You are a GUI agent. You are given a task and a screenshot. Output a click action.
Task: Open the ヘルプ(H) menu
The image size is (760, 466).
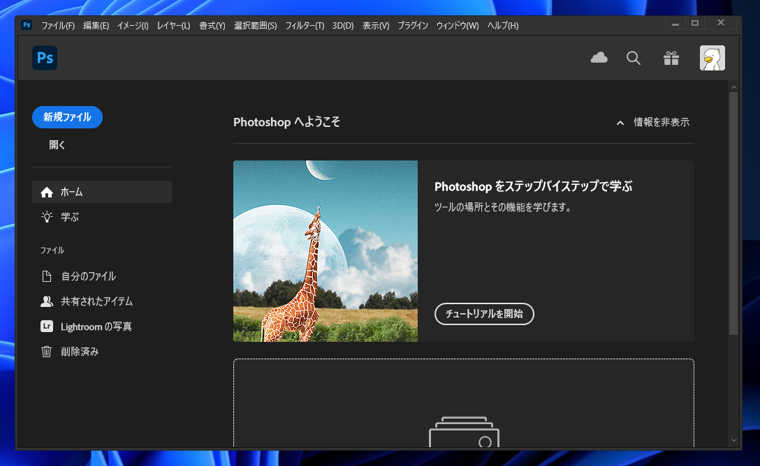pyautogui.click(x=503, y=26)
